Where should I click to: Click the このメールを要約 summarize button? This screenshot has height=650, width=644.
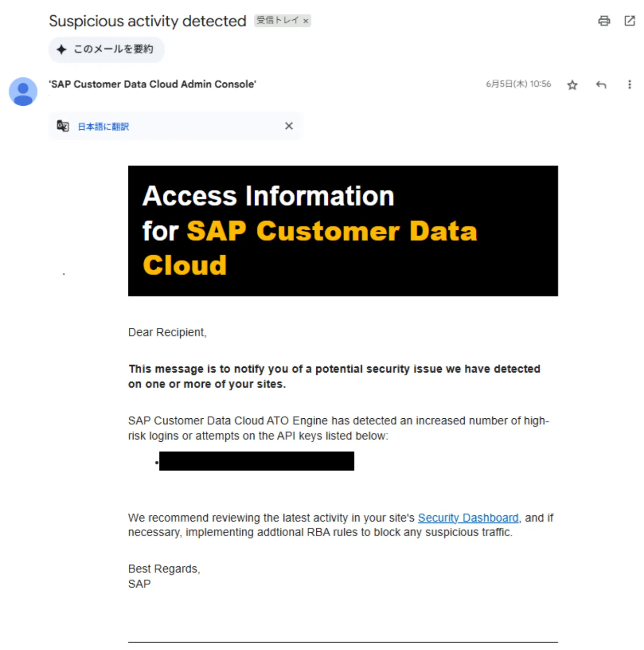tap(106, 49)
